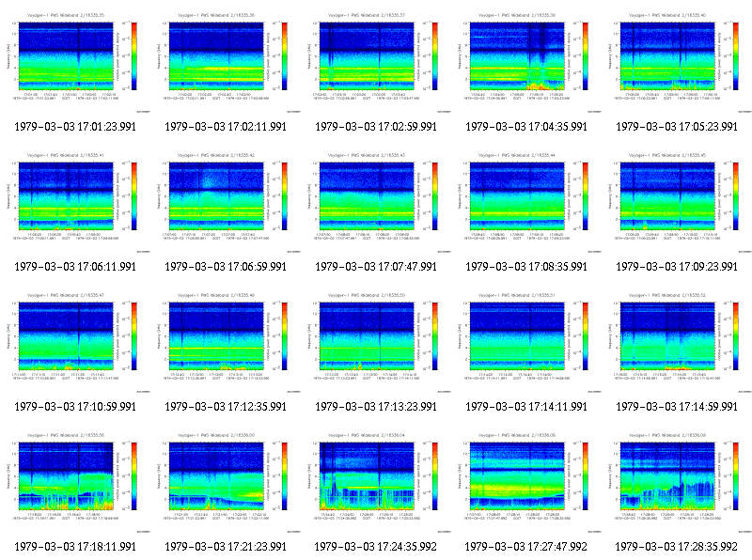Select the 17:18:11.991 spectrogram plot

pos(75,483)
